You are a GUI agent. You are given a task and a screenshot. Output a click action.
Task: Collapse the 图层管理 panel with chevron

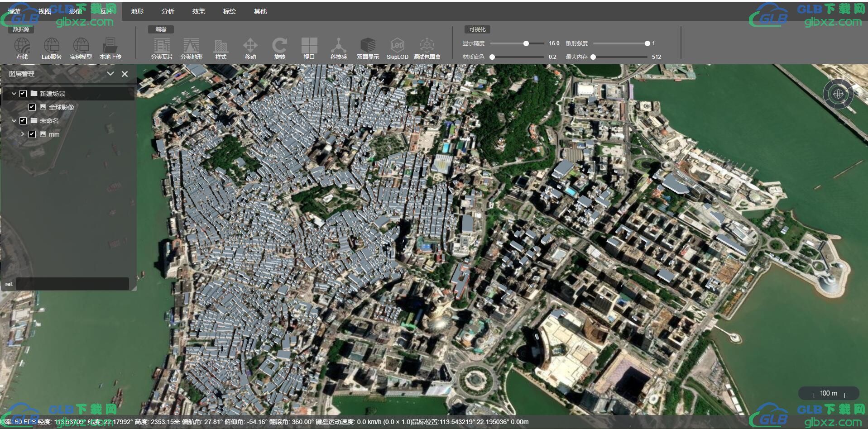point(110,74)
